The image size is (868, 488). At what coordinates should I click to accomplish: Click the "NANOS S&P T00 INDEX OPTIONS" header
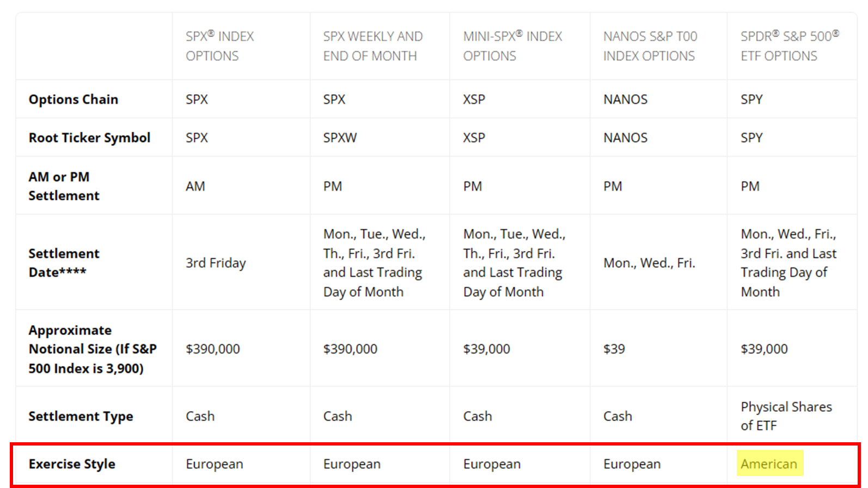pyautogui.click(x=650, y=46)
